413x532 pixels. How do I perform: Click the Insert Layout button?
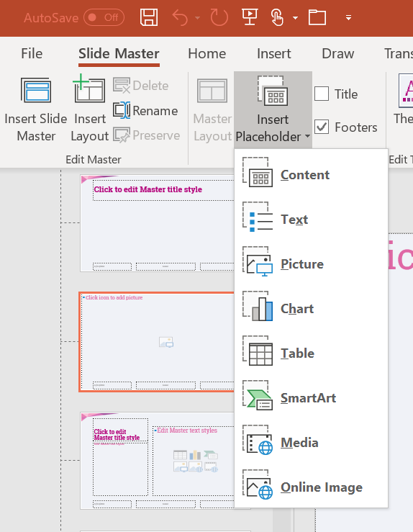pyautogui.click(x=89, y=109)
